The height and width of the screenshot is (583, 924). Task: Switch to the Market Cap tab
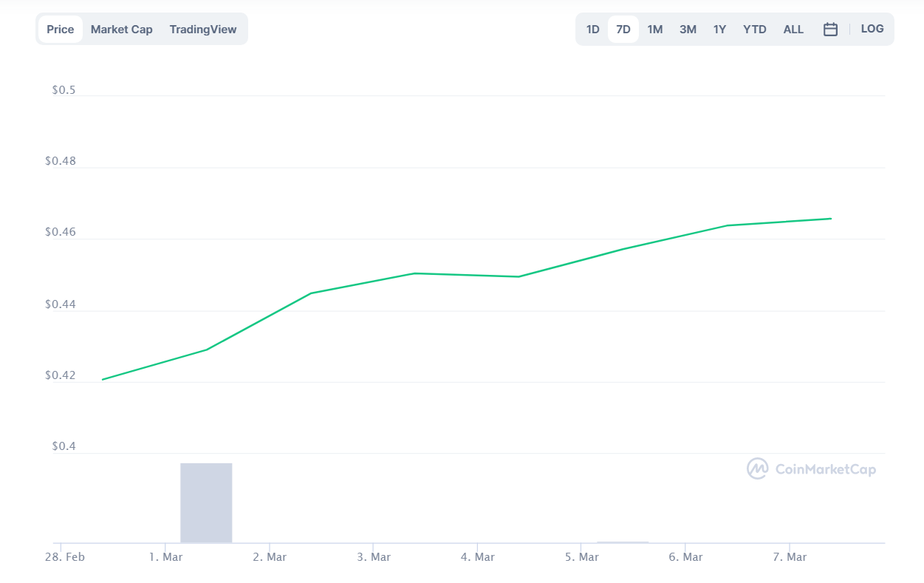click(x=122, y=30)
